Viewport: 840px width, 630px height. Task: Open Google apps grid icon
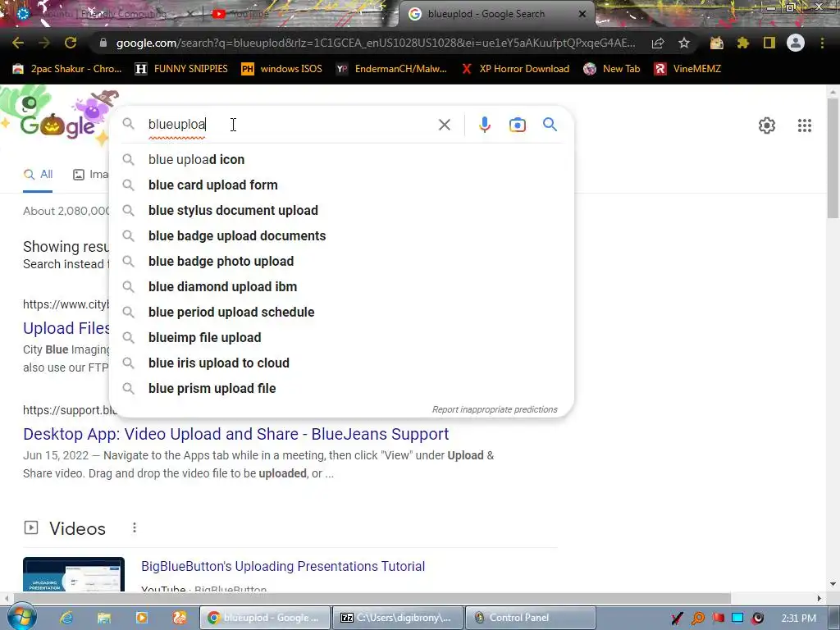coord(804,126)
